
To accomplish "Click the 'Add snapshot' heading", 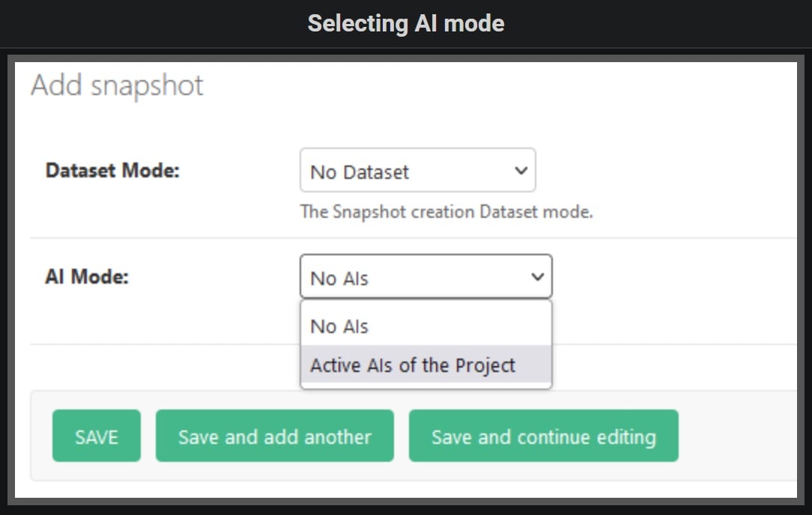I will [x=117, y=86].
